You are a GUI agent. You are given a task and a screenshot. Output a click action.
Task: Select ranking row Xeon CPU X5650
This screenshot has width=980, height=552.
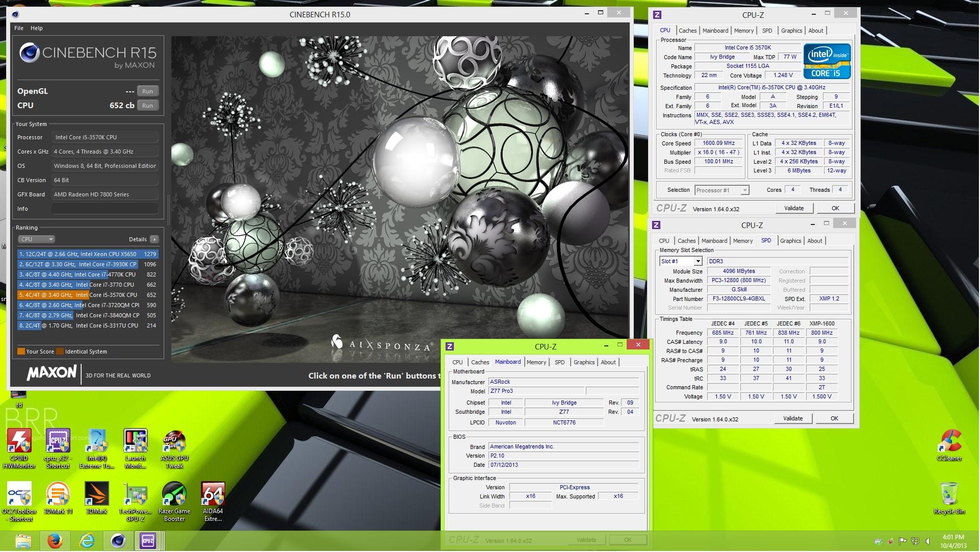click(88, 254)
